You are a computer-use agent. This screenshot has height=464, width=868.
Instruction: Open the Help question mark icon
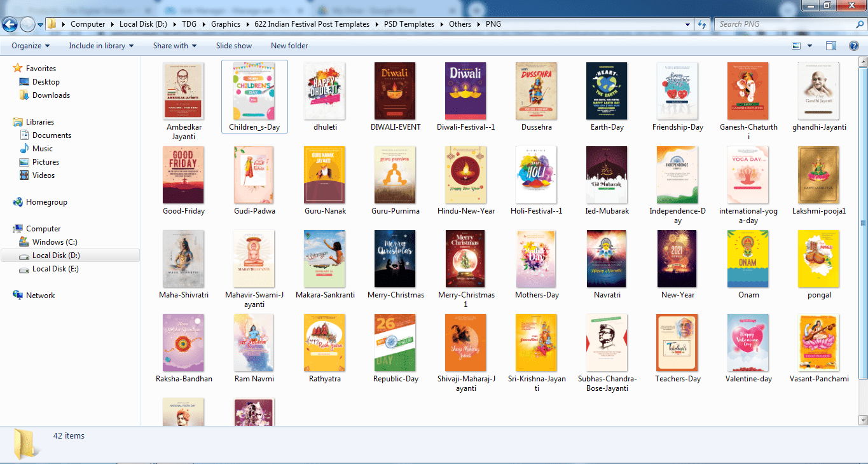click(854, 46)
